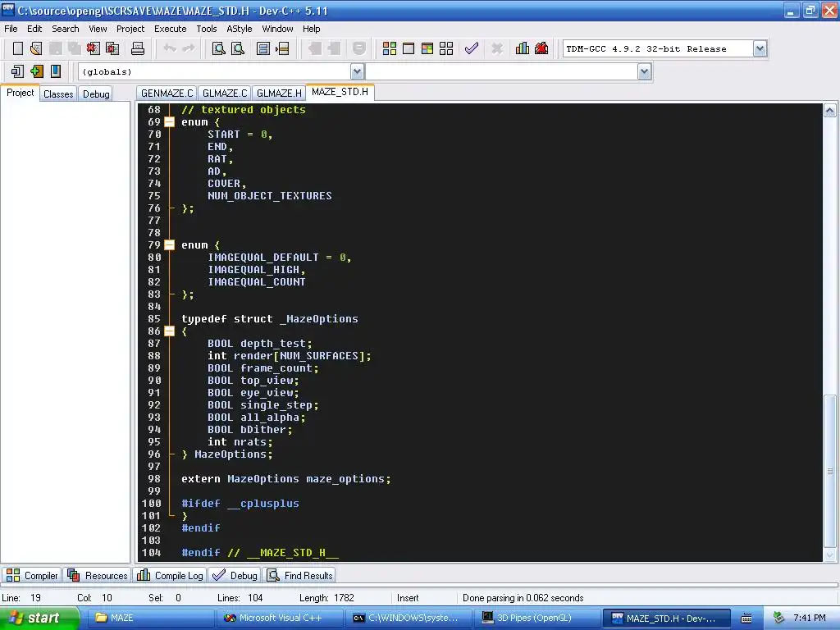Switch to the Classes sidebar tab
The image size is (840, 630).
58,94
